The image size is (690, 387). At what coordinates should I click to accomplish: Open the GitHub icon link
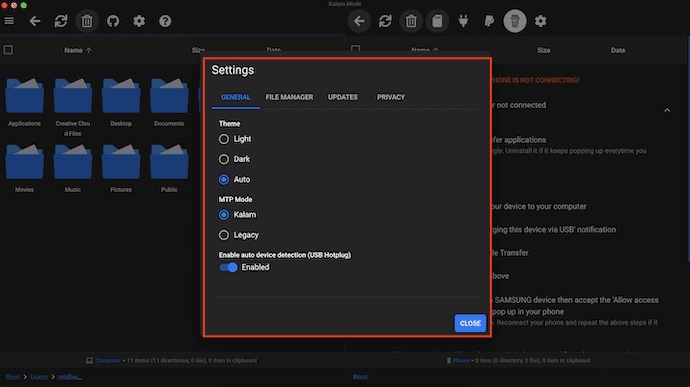pyautogui.click(x=113, y=21)
